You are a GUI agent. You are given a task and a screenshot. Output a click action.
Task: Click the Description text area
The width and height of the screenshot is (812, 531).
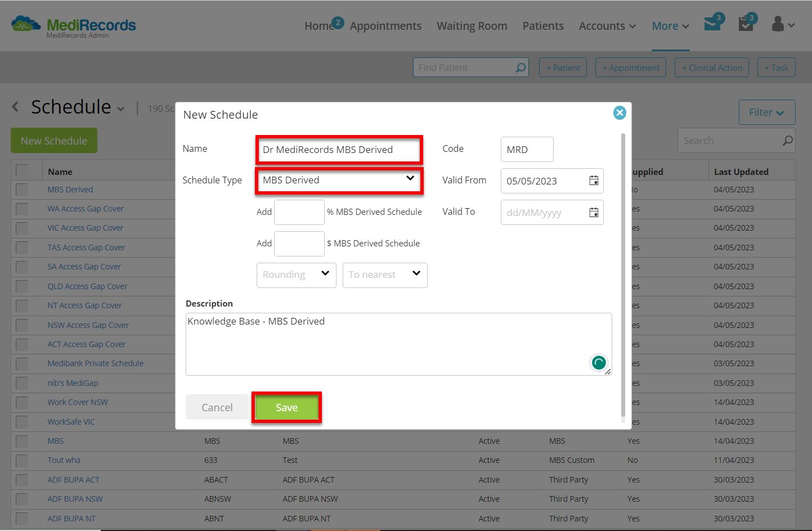click(398, 344)
